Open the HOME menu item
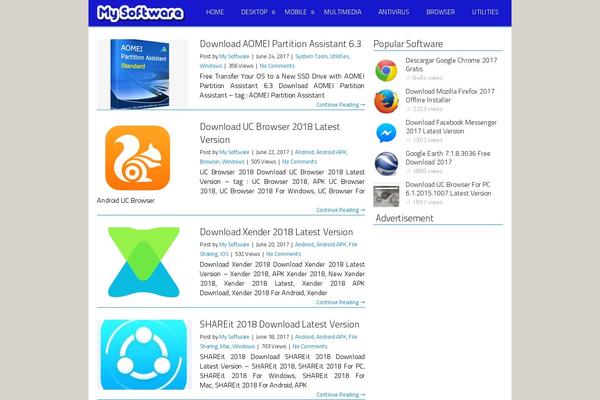The height and width of the screenshot is (400, 600). [x=215, y=12]
